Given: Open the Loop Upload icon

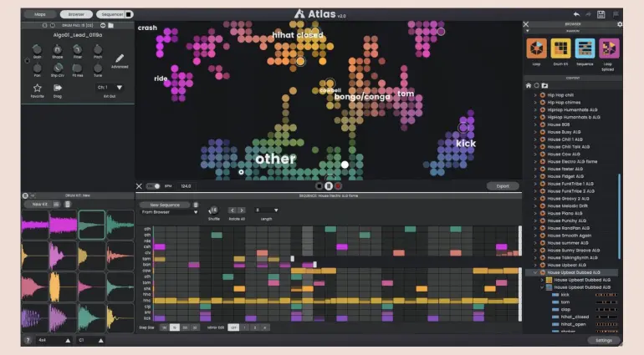Looking at the screenshot, I should click(608, 48).
